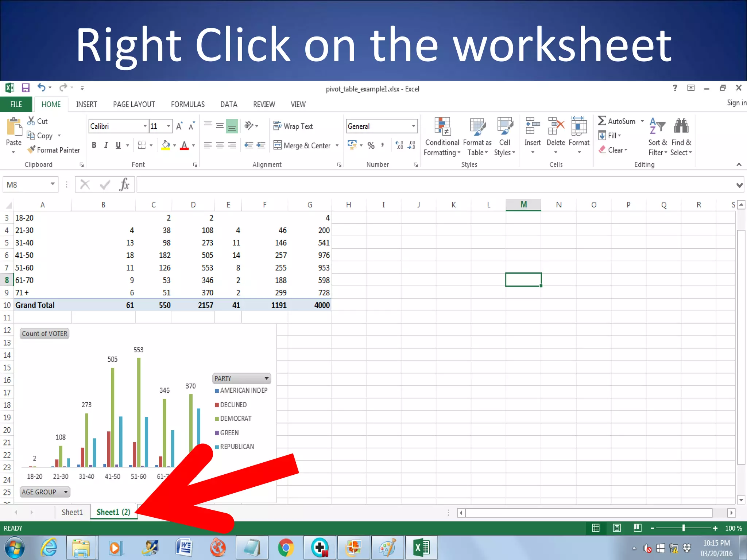
Task: Toggle Bold formatting
Action: [94, 145]
